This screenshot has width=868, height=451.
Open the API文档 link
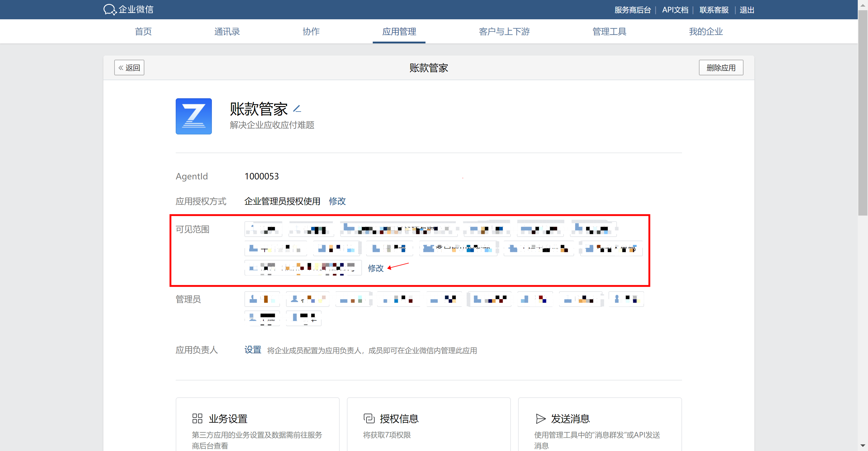click(x=675, y=10)
